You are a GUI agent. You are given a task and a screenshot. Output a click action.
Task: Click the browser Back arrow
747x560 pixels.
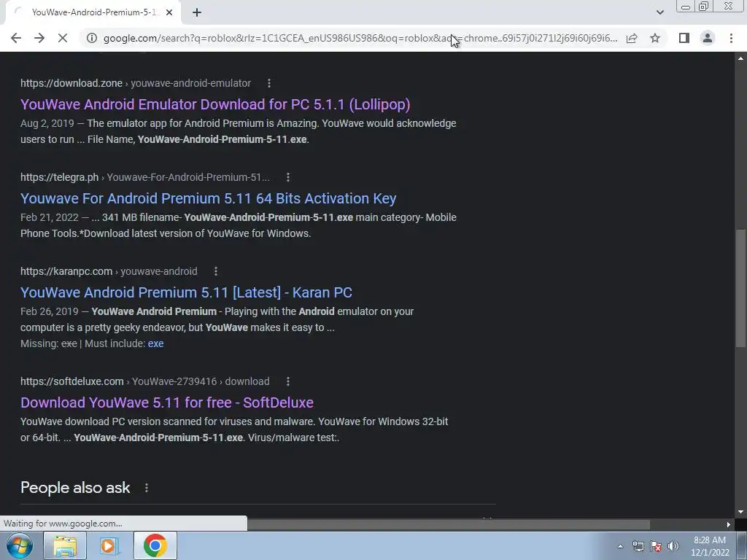coord(16,38)
